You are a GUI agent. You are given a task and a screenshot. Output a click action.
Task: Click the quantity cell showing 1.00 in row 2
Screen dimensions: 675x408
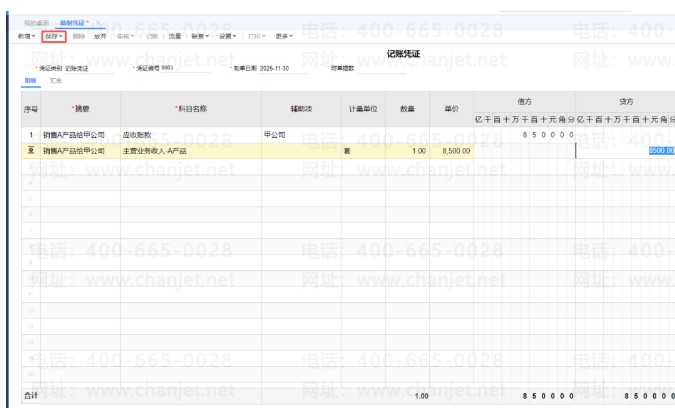pyautogui.click(x=407, y=151)
